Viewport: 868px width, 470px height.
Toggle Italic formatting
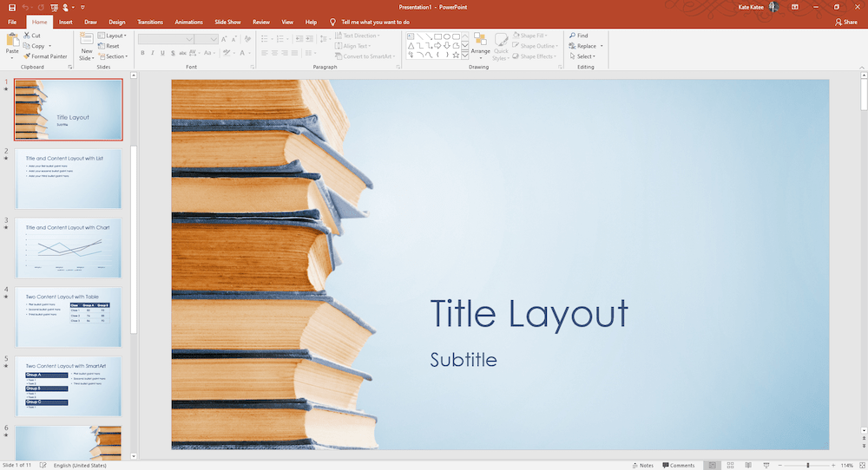[152, 53]
